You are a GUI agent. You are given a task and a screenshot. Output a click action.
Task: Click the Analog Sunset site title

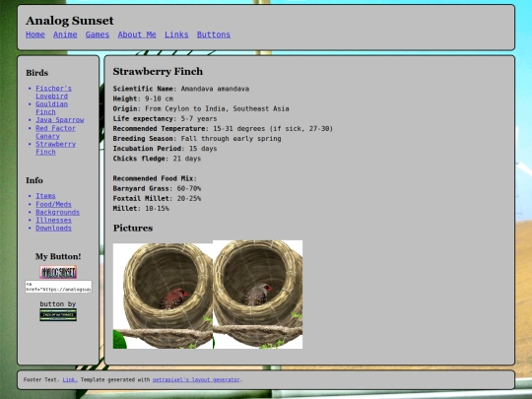tap(70, 21)
